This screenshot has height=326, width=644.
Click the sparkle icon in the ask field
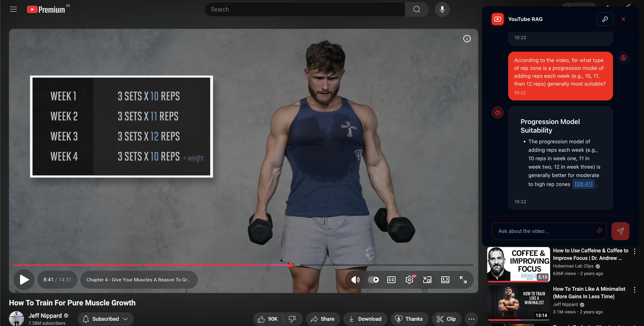(599, 231)
